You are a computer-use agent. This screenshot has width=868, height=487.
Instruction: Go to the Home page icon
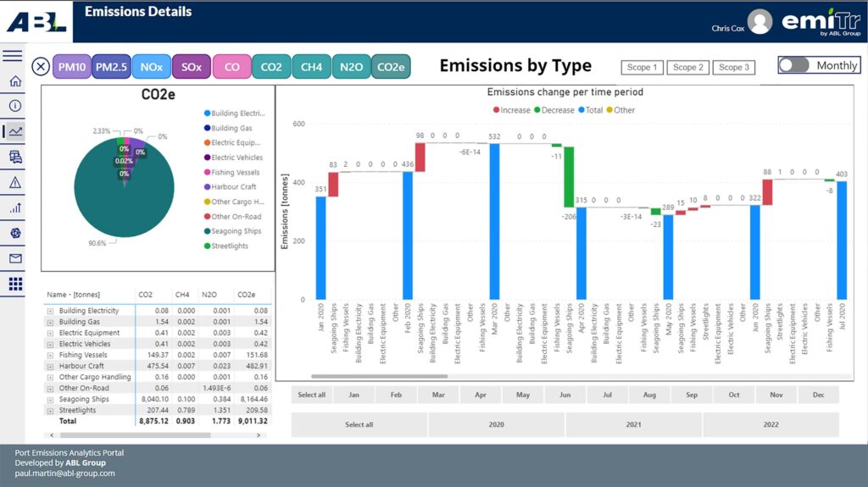pos(14,81)
